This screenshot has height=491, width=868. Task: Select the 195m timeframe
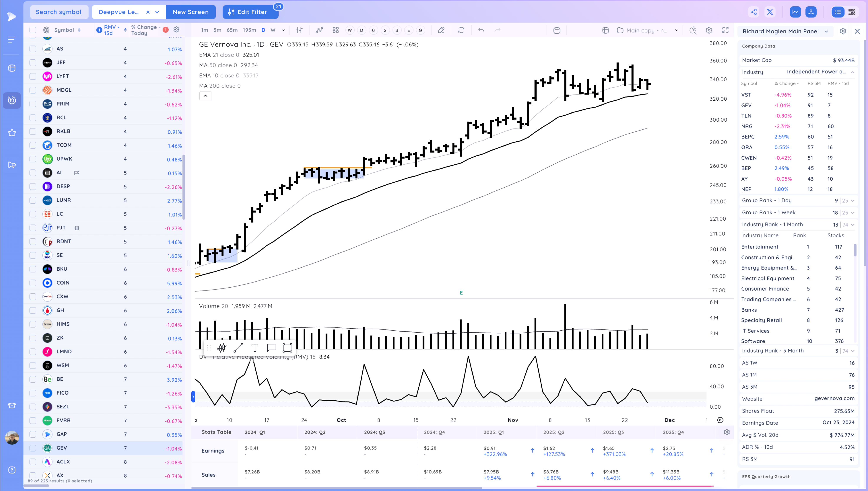249,30
